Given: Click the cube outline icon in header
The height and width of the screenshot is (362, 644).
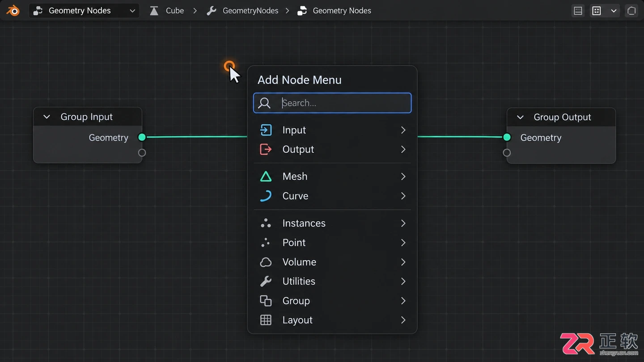Looking at the screenshot, I should point(631,11).
